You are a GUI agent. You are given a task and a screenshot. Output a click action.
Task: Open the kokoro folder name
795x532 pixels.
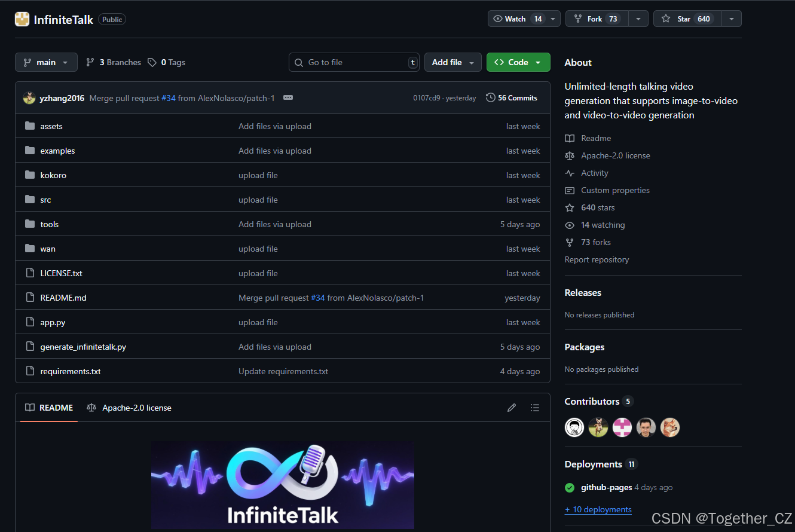click(53, 175)
